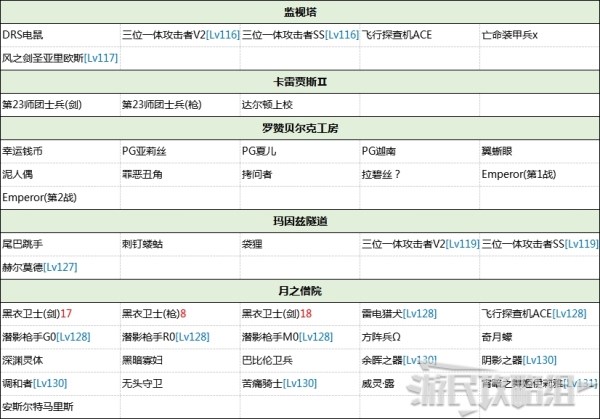Click the 罗赞贝尔克工房 section header
Image resolution: width=600 pixels, height=419 pixels.
(x=300, y=128)
